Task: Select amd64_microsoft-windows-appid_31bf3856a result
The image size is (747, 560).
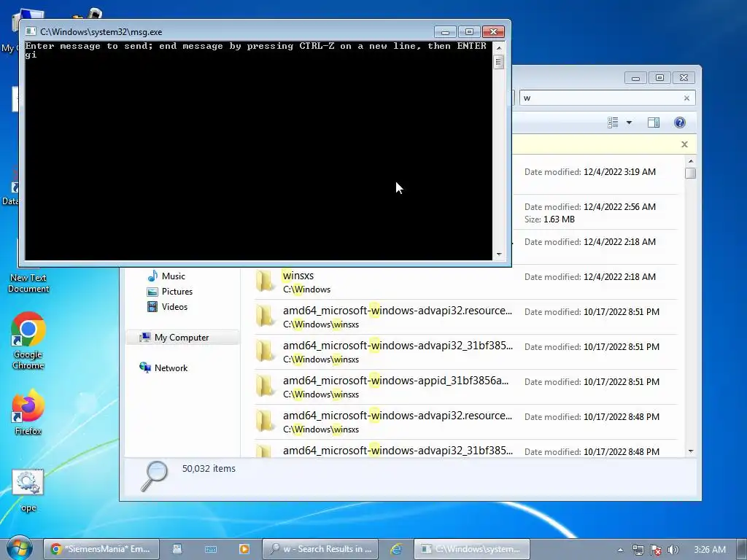Action: (465, 386)
